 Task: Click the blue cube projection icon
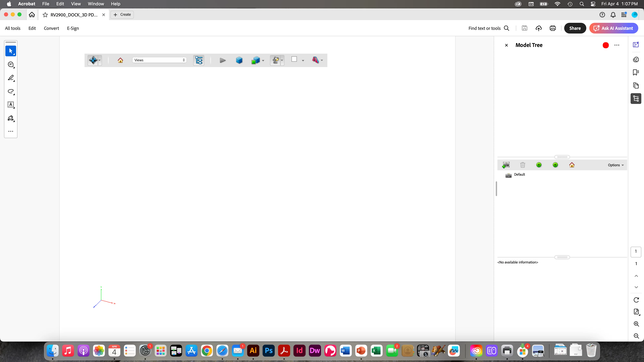tap(239, 60)
